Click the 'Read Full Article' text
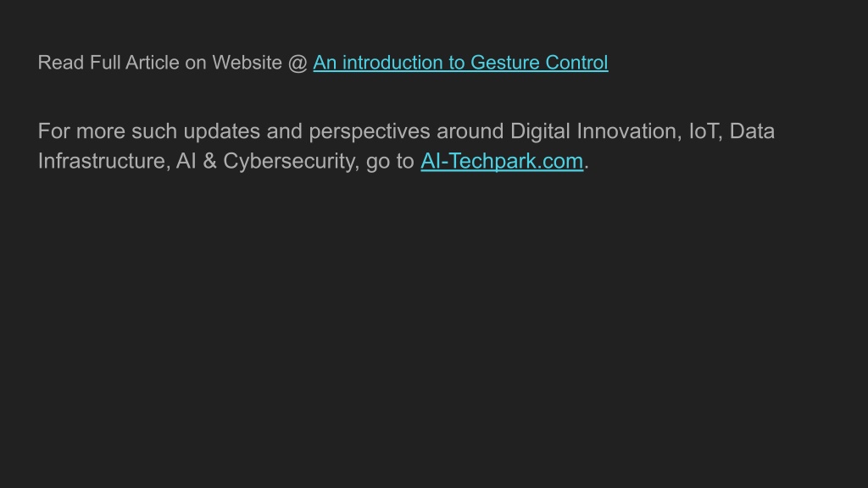The image size is (868, 488). click(x=108, y=63)
